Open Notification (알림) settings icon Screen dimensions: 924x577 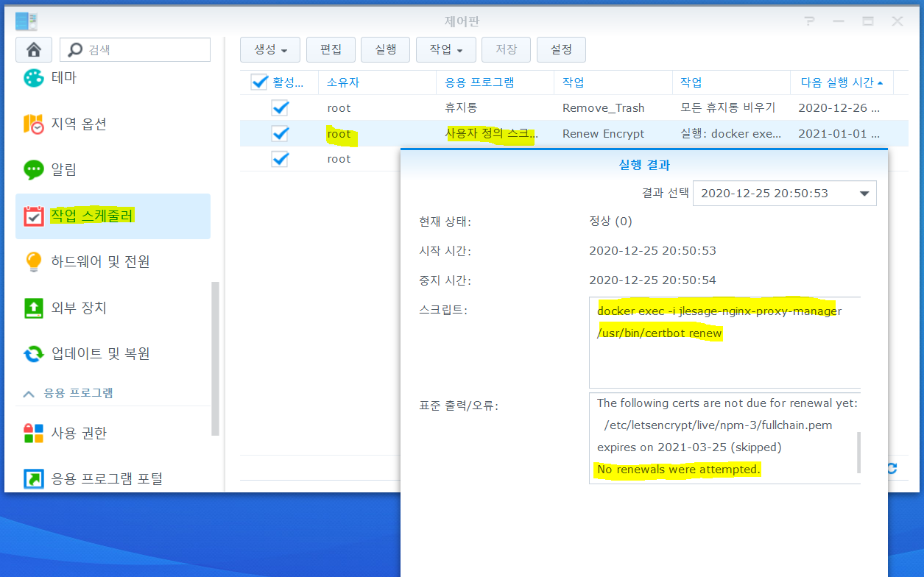click(x=34, y=170)
